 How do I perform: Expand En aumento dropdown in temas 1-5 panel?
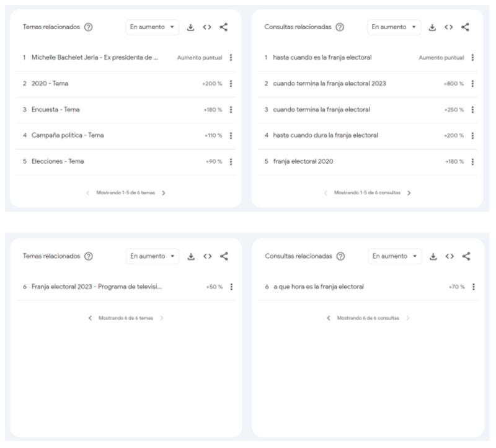(x=153, y=27)
